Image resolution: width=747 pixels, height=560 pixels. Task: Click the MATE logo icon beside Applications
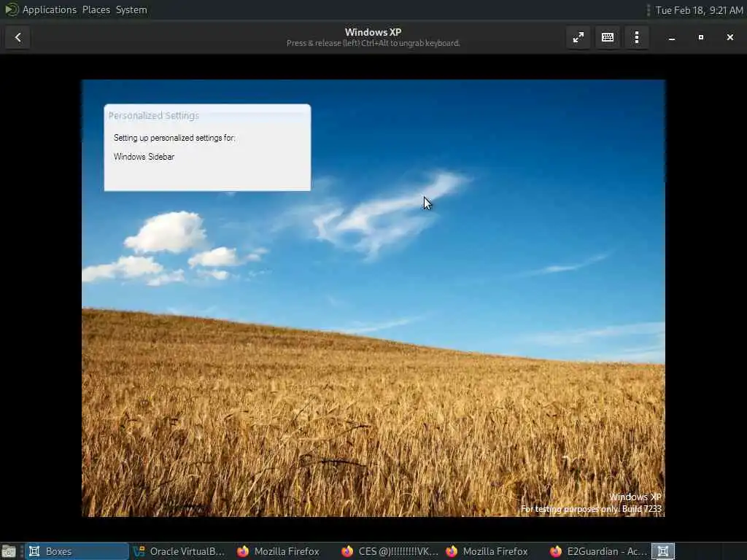point(11,9)
